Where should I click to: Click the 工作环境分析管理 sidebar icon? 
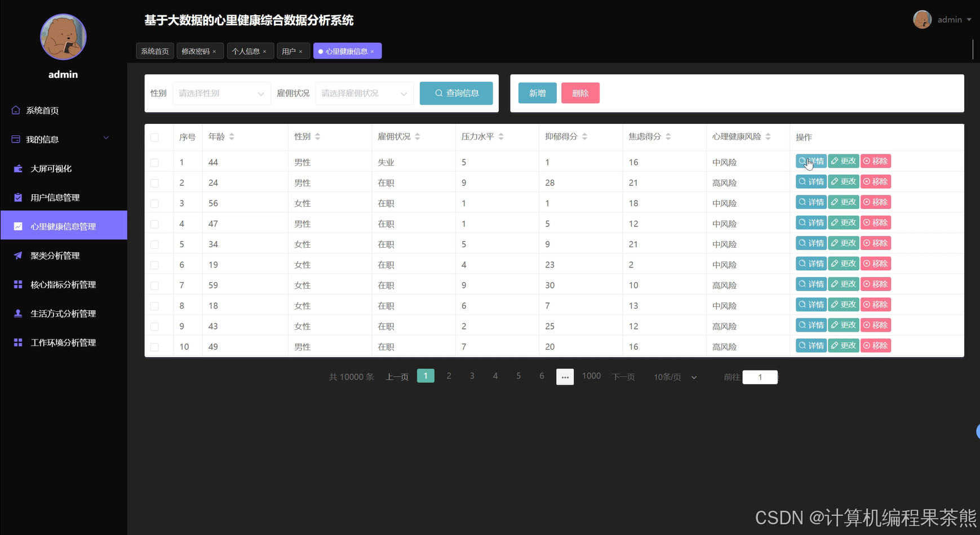tap(17, 342)
